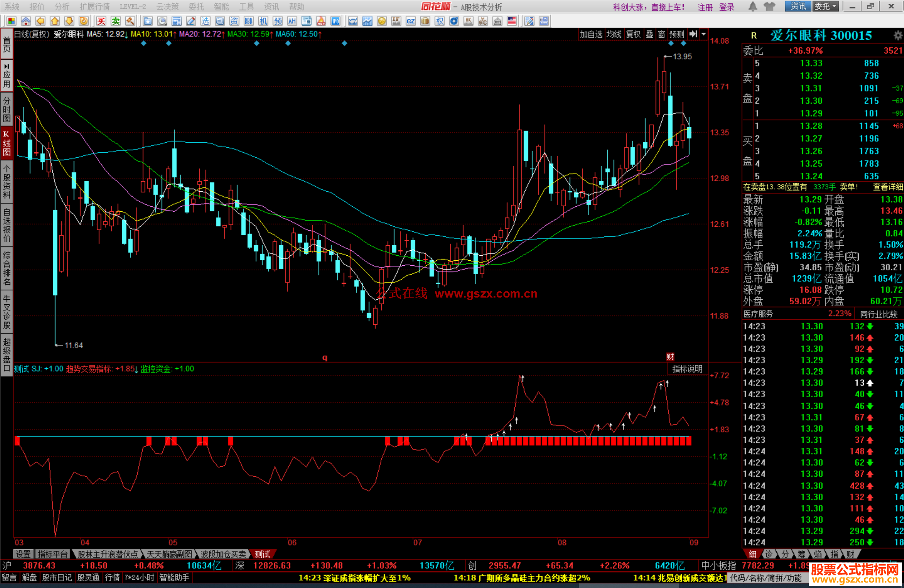This screenshot has width=904, height=588.
Task: Click the AH shares toolbar icon
Action: click(x=292, y=21)
